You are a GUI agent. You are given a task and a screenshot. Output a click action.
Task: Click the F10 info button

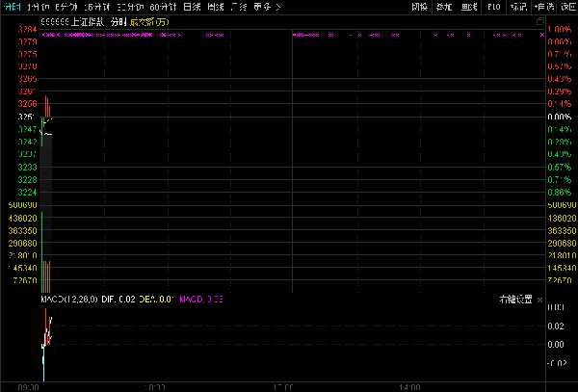click(x=494, y=7)
